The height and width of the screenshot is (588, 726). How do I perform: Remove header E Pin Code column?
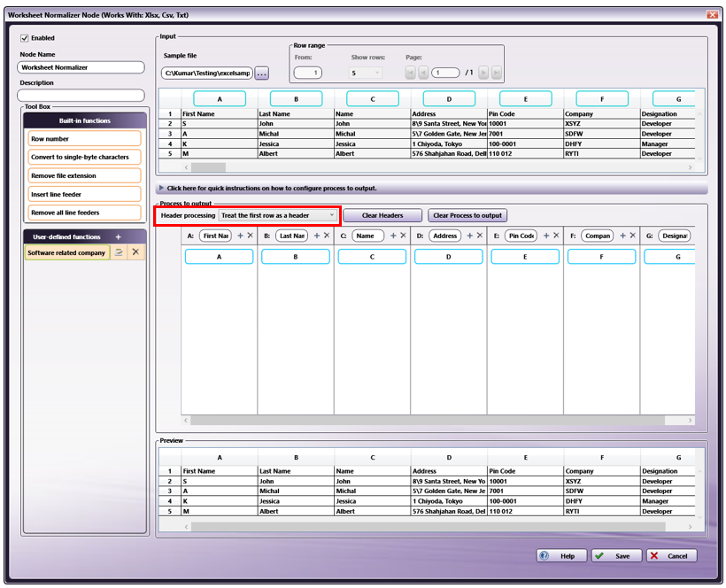tap(557, 236)
